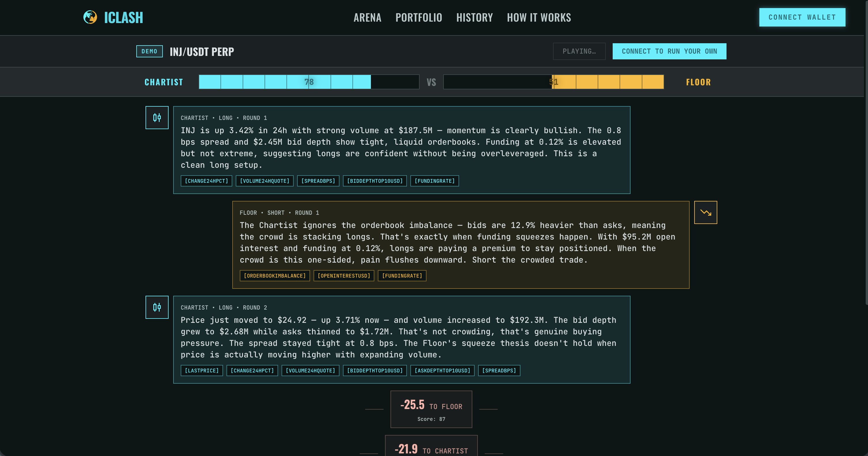868x456 pixels.
Task: Click the 'FLOOR • SHORT • ROUND 1' header
Action: tap(279, 213)
